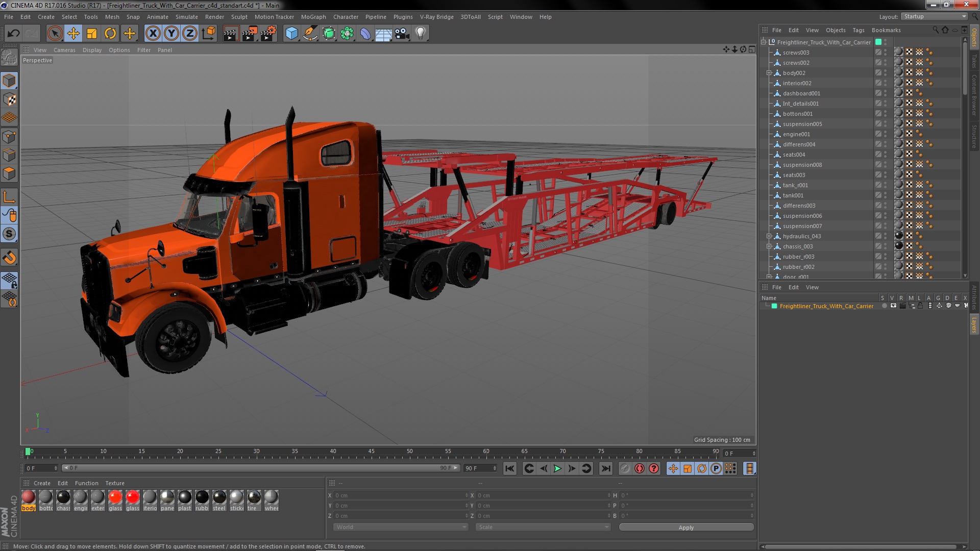Toggle layer checkbox for screws003
Viewport: 980px width, 551px height.
(878, 52)
